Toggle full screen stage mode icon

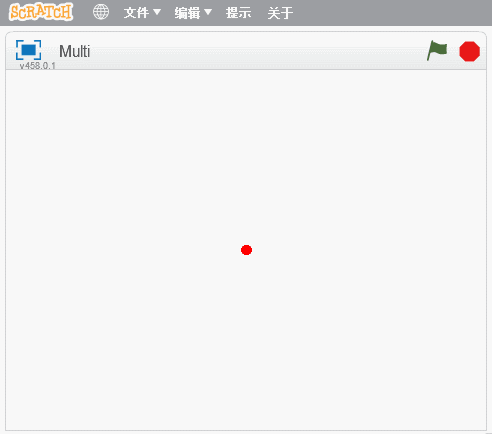point(29,50)
